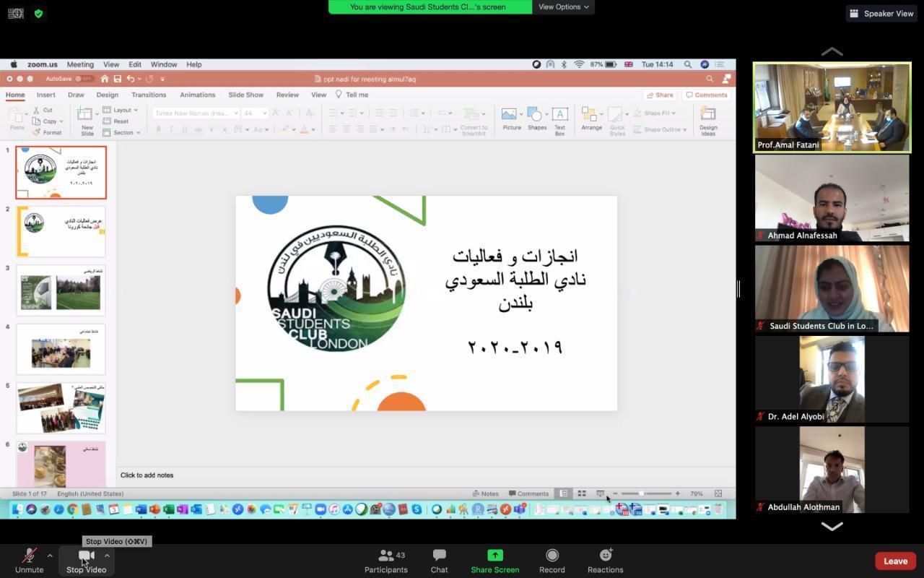The width and height of the screenshot is (924, 578).
Task: Click the Reset slide button
Action: (x=115, y=121)
